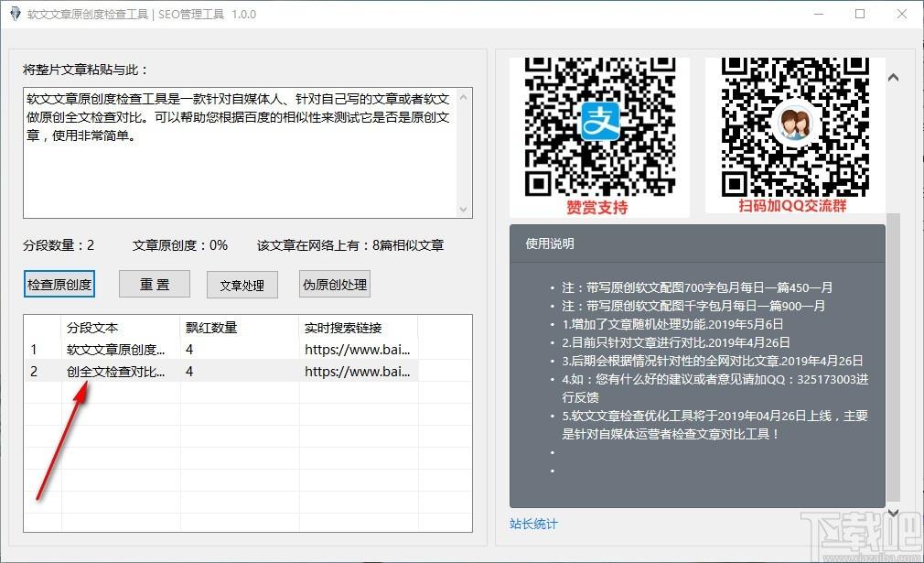
Task: Click the 分段数量：2 label
Action: [59, 245]
